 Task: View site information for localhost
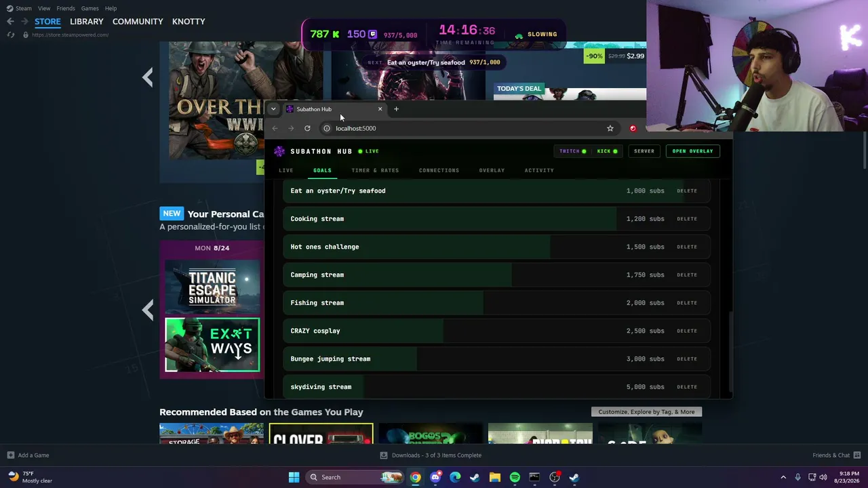[x=326, y=128]
